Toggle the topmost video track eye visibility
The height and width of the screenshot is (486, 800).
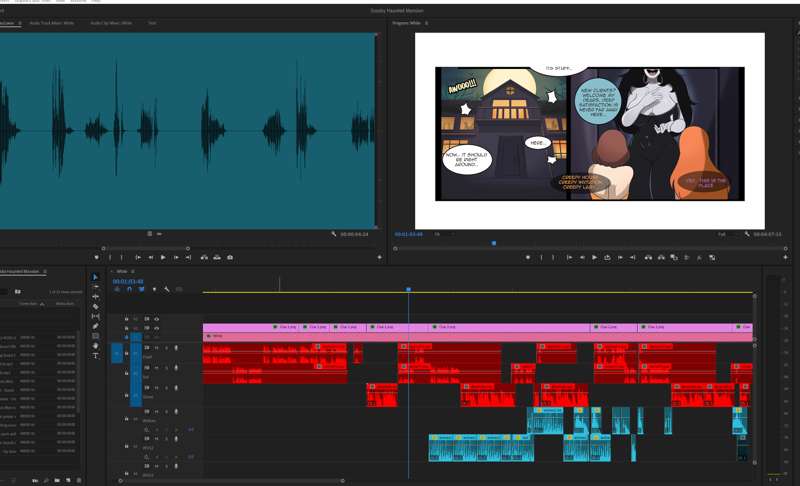click(156, 319)
